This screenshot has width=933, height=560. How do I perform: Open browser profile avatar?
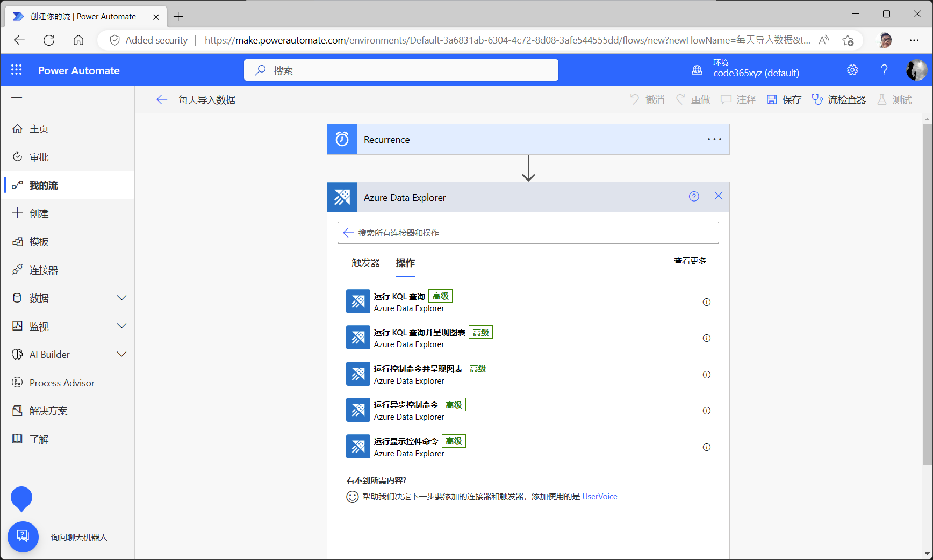(x=885, y=40)
